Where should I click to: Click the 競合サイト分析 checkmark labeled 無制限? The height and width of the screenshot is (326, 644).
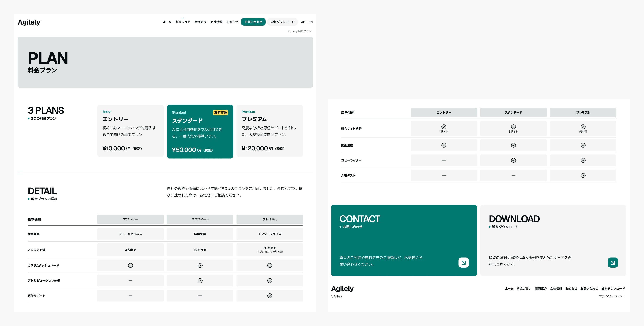click(x=583, y=127)
